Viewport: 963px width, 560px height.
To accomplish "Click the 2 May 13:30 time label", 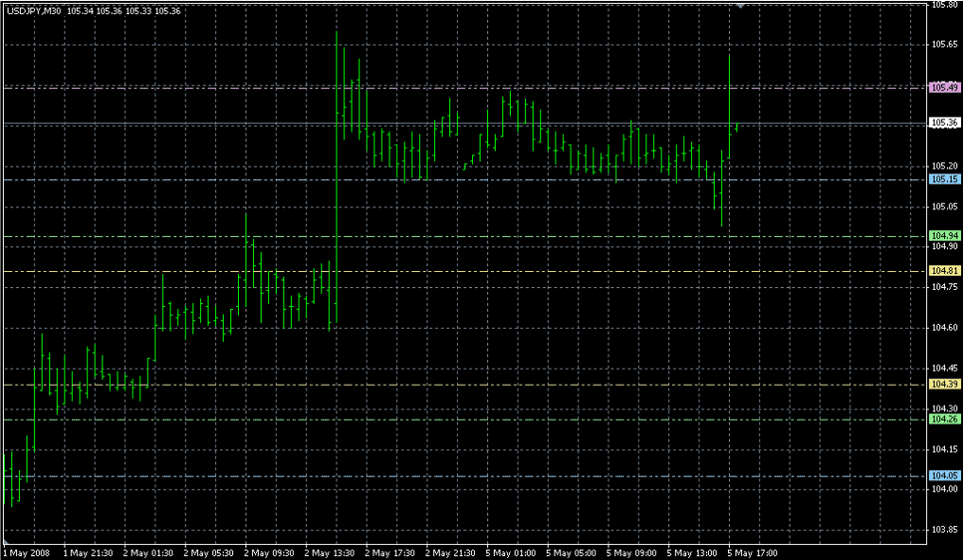I will (x=330, y=551).
